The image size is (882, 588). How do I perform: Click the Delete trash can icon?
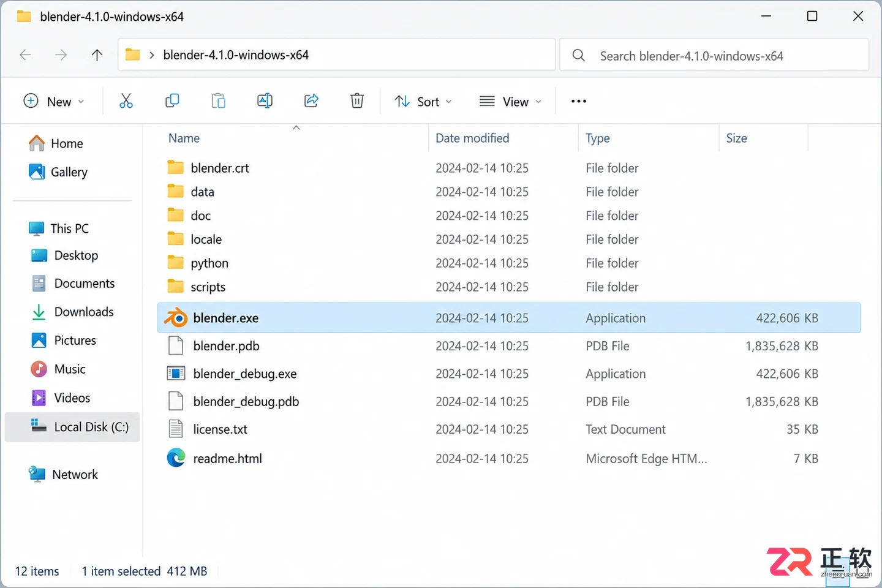coord(357,101)
